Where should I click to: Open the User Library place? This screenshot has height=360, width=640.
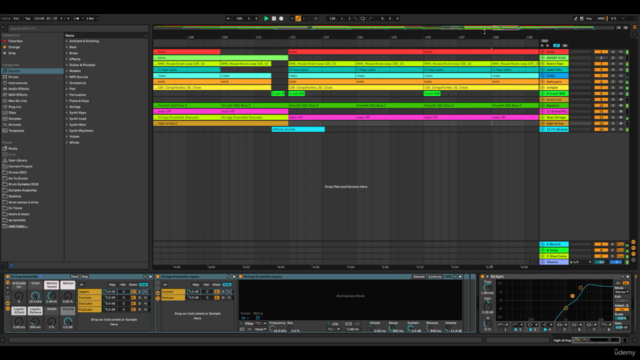coord(18,160)
